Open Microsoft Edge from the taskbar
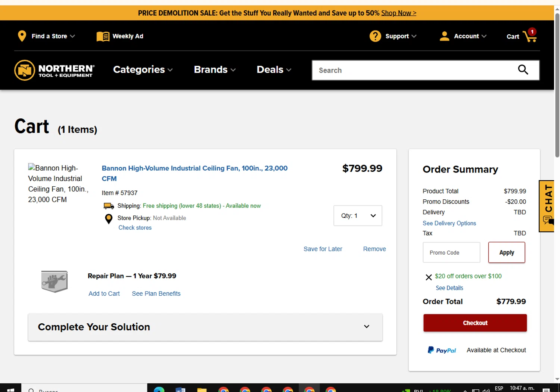Viewport: 560px width, 392px height. click(159, 389)
